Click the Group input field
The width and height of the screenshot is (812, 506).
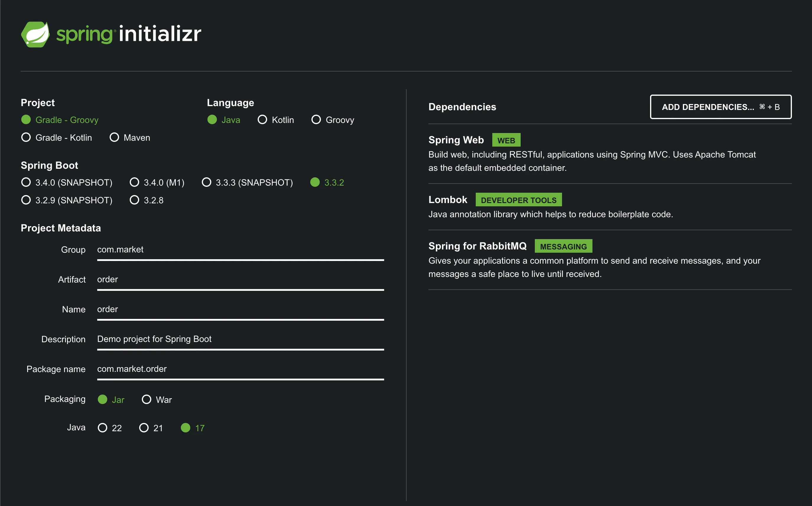click(240, 250)
